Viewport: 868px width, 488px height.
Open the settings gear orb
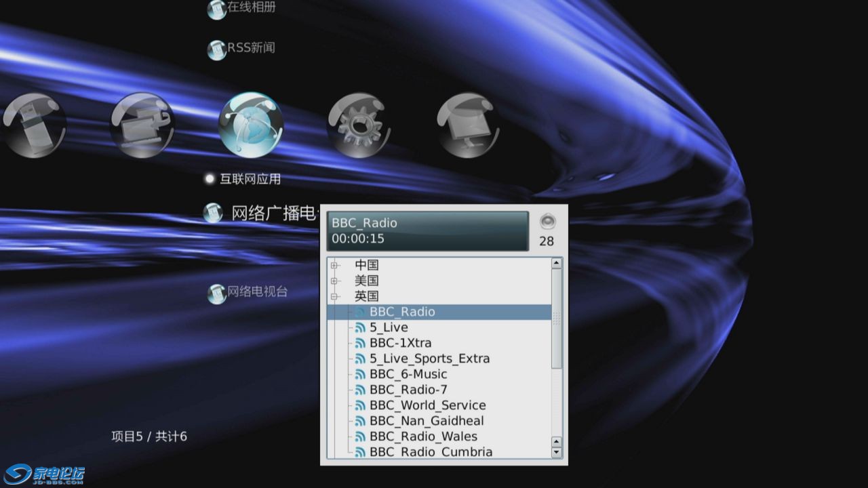pos(359,125)
